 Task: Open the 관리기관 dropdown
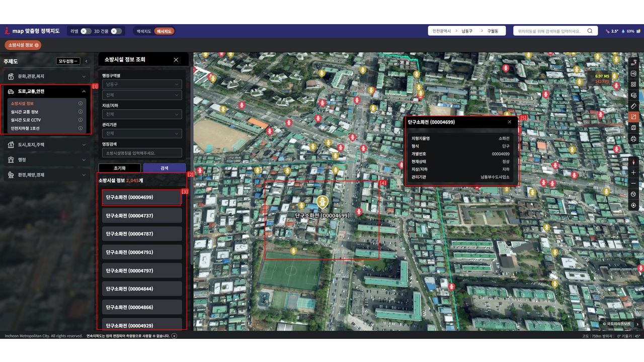tap(142, 134)
